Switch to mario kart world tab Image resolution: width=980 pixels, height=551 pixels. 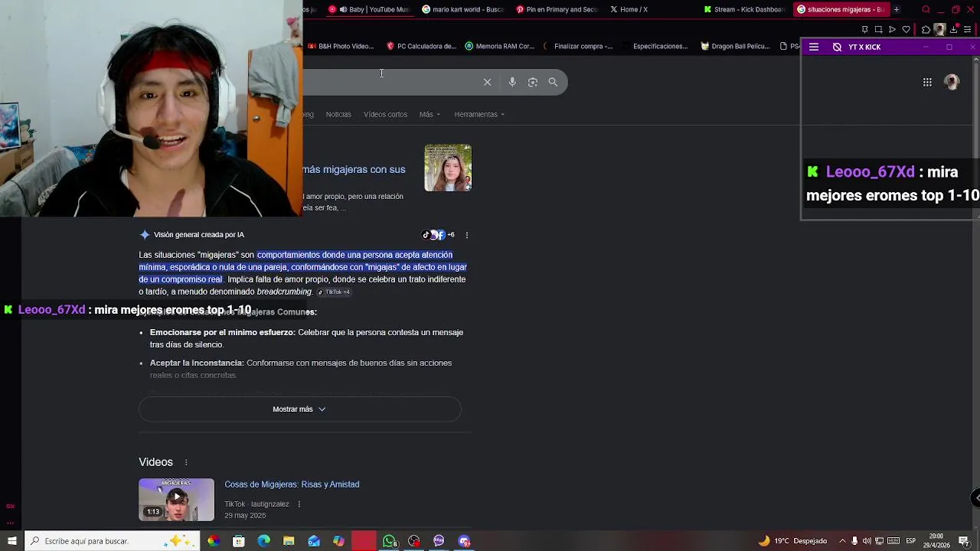(x=463, y=10)
